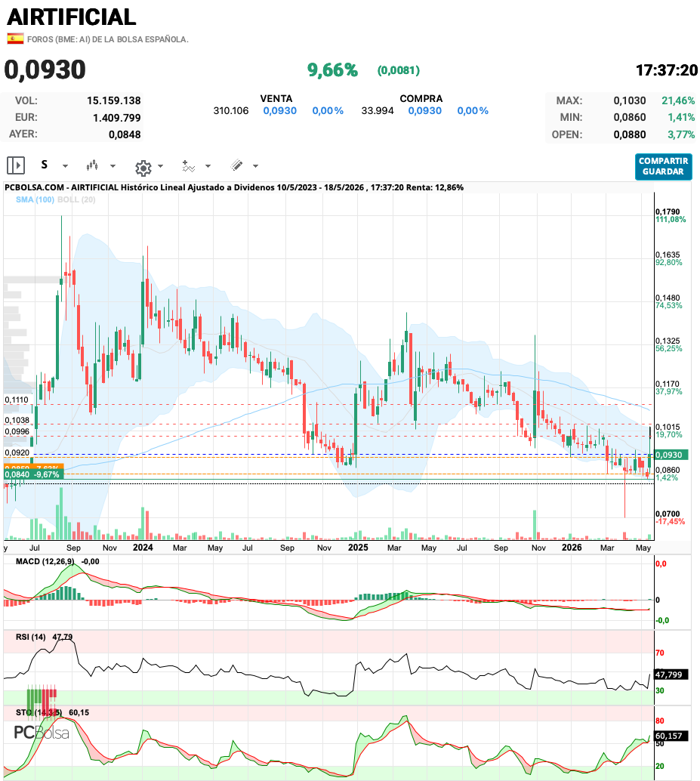Screen dimensions: 700x781
Task: Expand the settings gear dropdown arrow
Action: [x=160, y=166]
